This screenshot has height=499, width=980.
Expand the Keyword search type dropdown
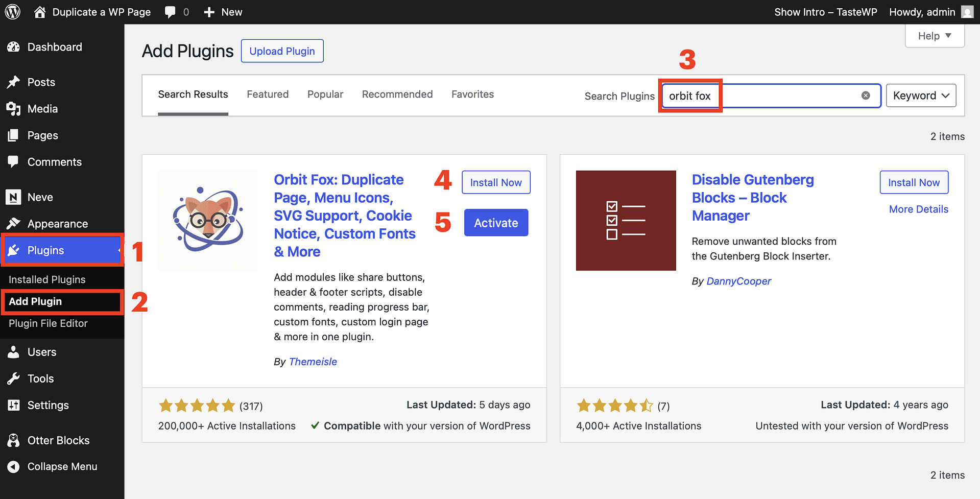[x=921, y=96]
